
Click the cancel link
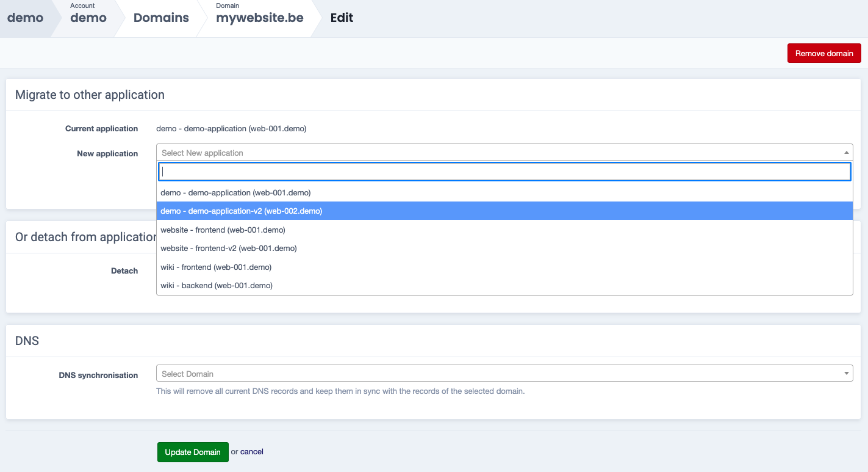click(x=251, y=452)
